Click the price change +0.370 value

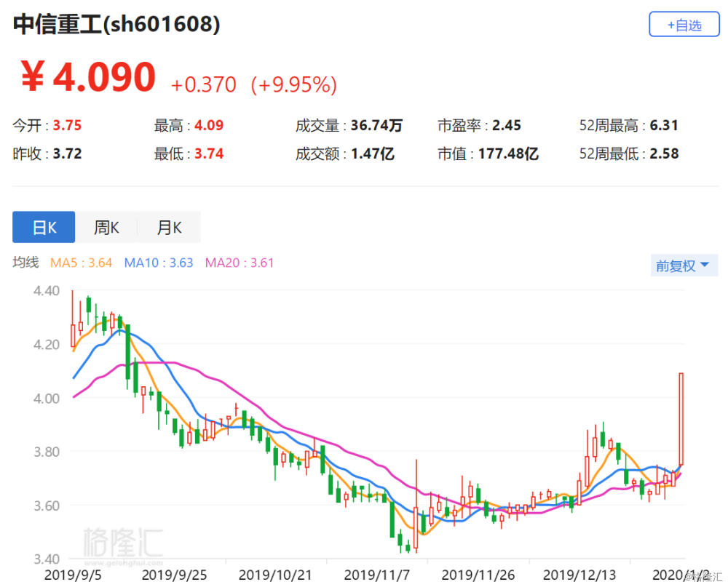[x=203, y=84]
